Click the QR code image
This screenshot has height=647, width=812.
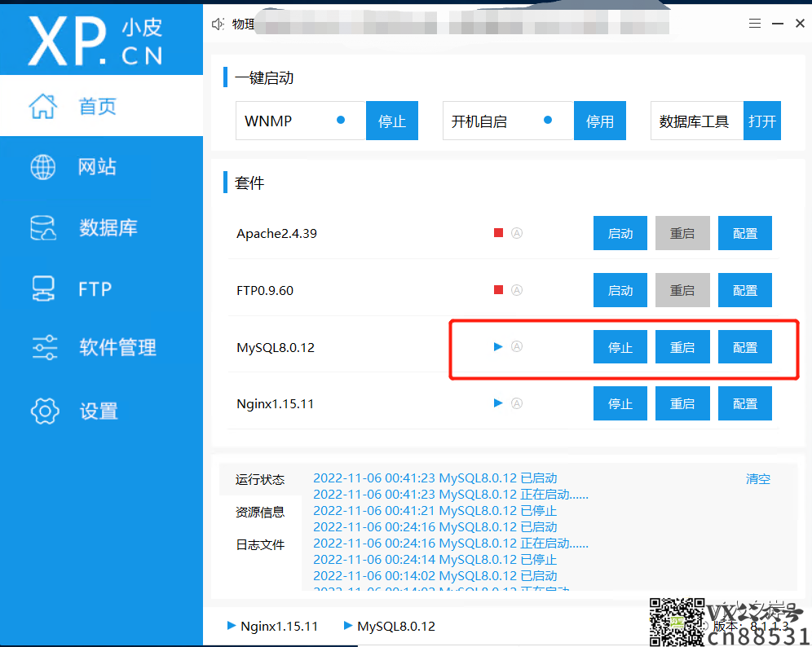pos(677,622)
